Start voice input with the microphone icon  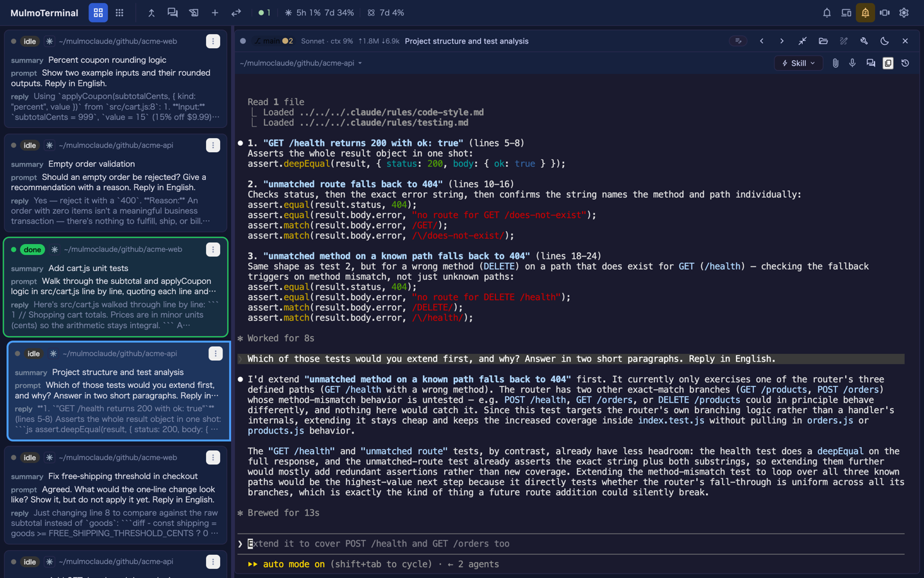[x=853, y=63]
